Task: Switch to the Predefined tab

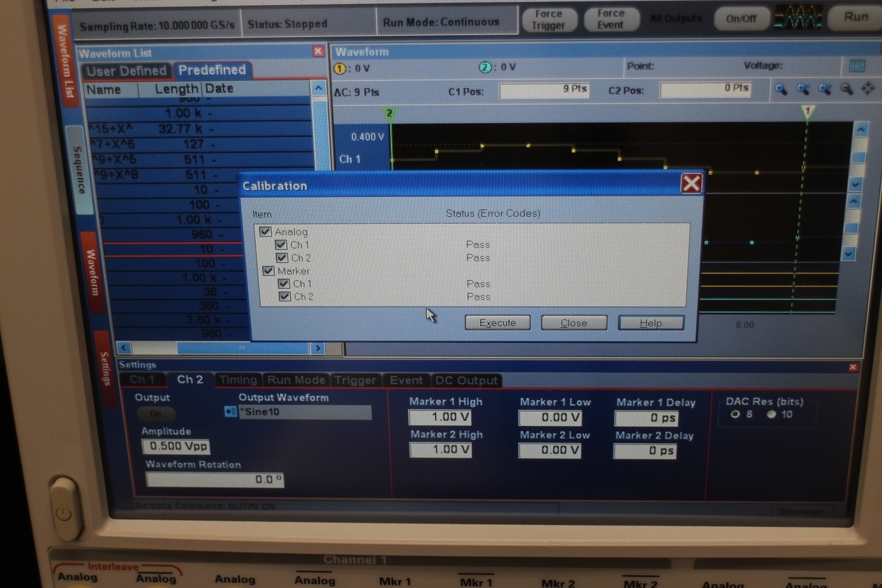Action: (x=212, y=70)
